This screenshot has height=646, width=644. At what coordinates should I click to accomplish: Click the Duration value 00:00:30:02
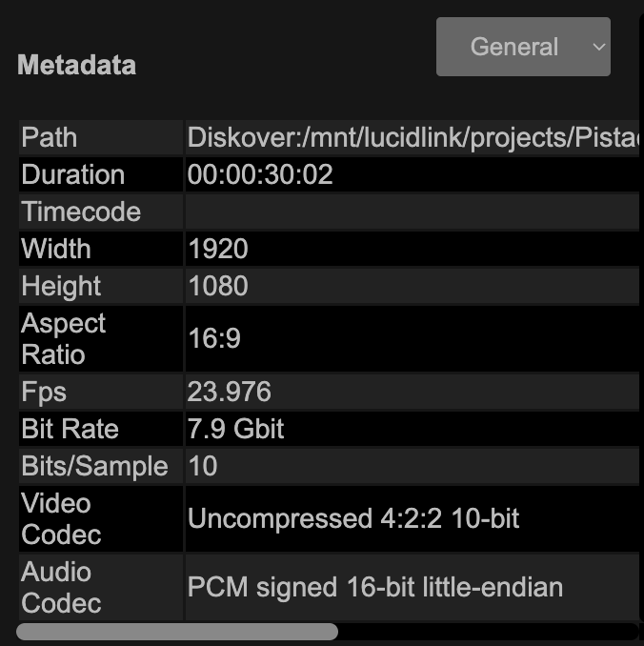[x=260, y=175]
